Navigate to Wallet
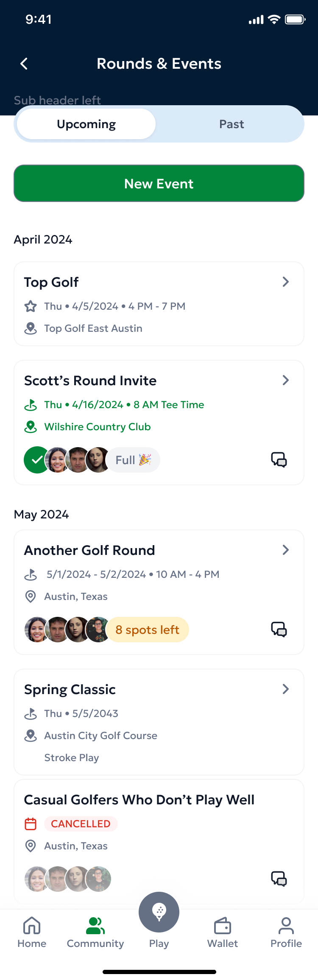The image size is (318, 980). (x=222, y=929)
